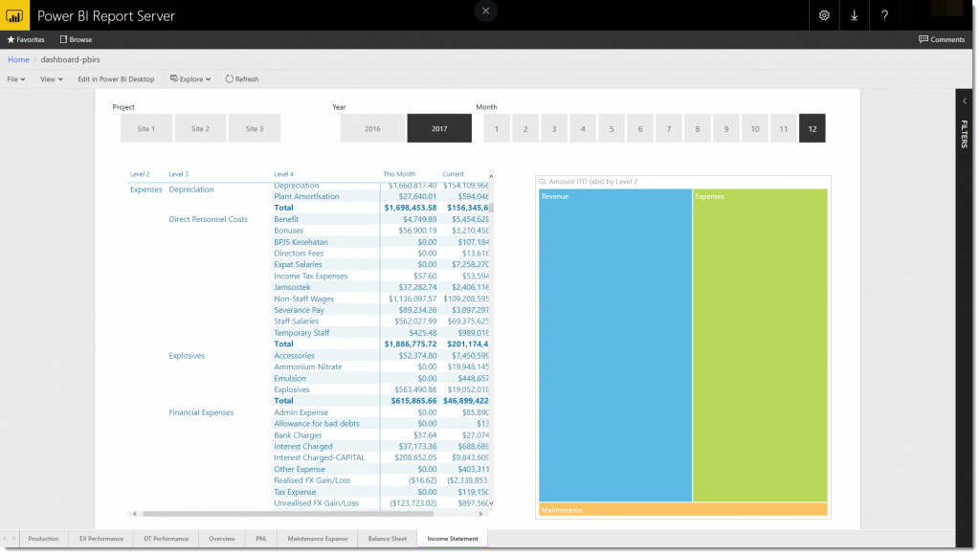This screenshot has height=555, width=980.
Task: Select month 6 in the Month slicer
Action: 640,128
